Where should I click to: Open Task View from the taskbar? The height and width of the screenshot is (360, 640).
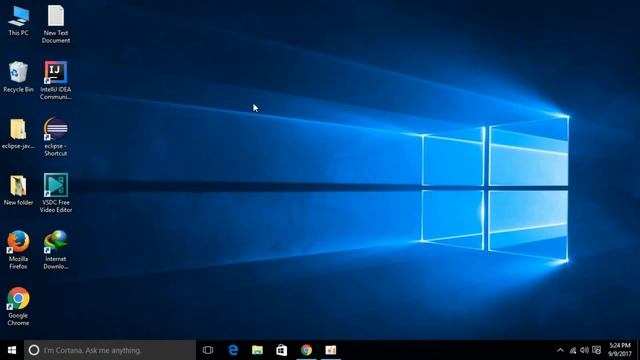click(x=208, y=350)
